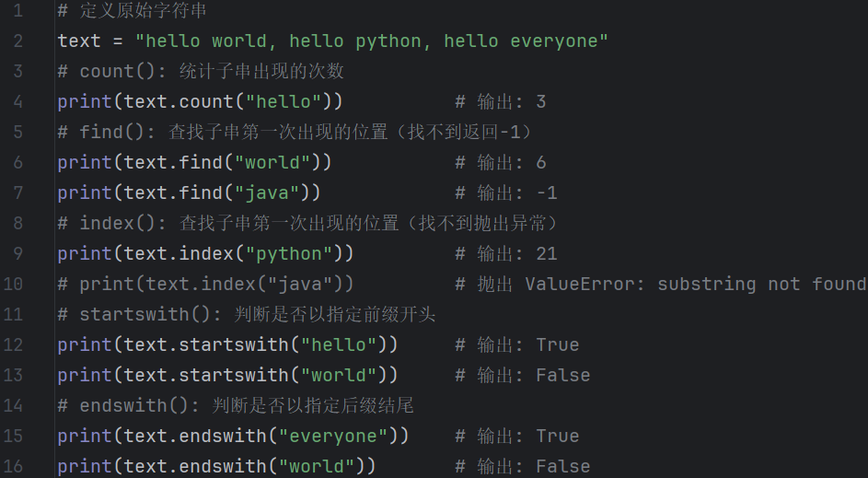868x478 pixels.
Task: Click the index() comment on line 8
Action: pyautogui.click(x=307, y=224)
